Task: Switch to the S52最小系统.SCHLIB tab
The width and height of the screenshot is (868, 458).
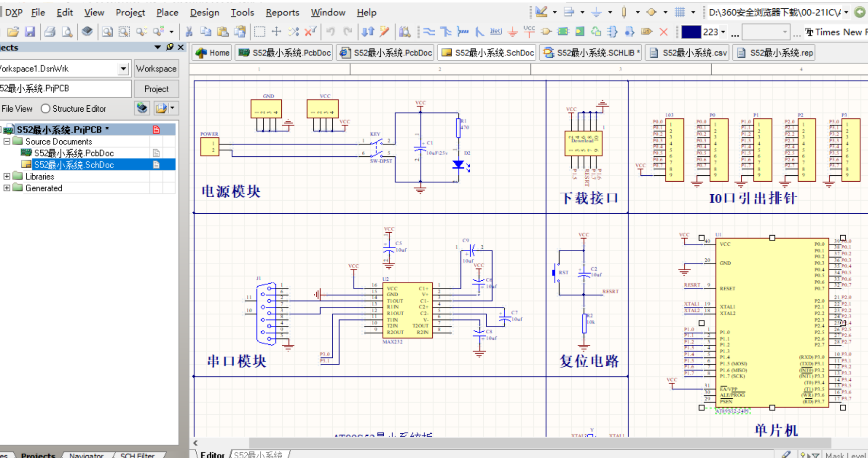Action: (591, 52)
